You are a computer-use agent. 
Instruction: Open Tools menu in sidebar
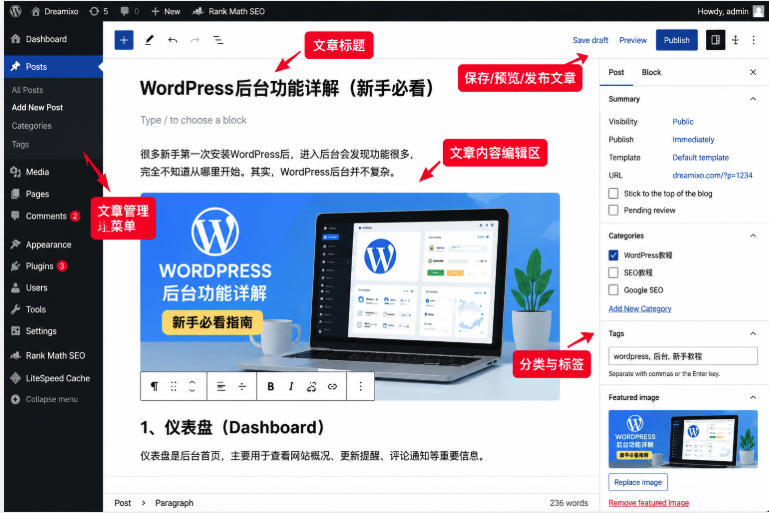pyautogui.click(x=53, y=309)
